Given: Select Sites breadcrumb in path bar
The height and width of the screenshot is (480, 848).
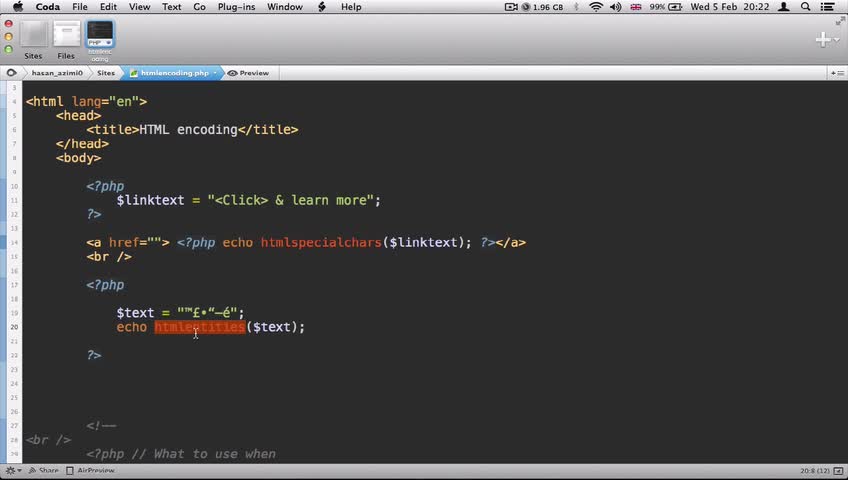Looking at the screenshot, I should point(105,72).
